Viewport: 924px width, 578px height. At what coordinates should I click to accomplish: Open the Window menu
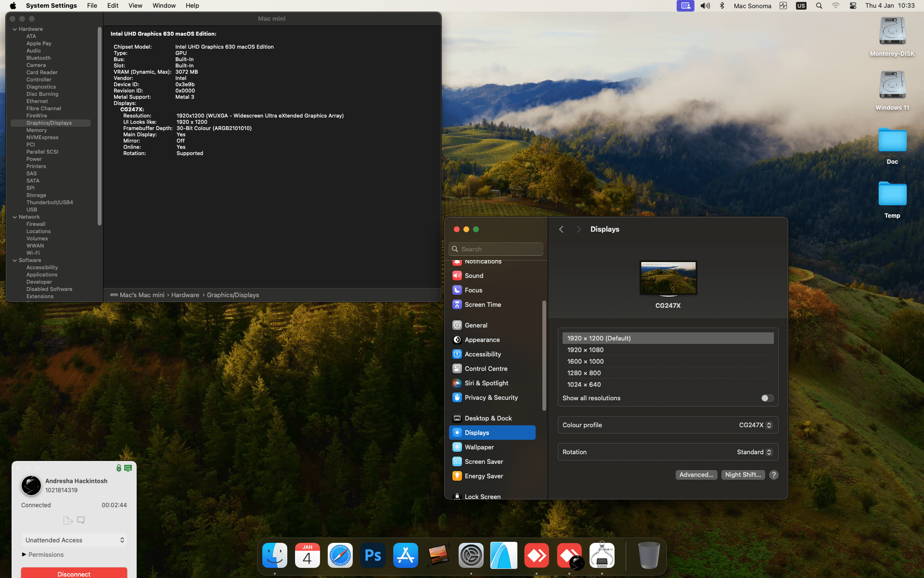coord(164,6)
